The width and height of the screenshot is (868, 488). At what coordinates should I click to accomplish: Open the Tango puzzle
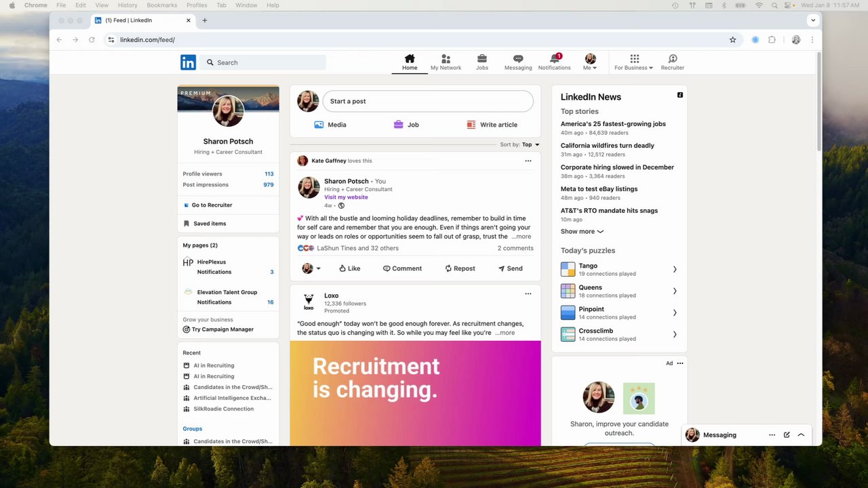(x=619, y=269)
